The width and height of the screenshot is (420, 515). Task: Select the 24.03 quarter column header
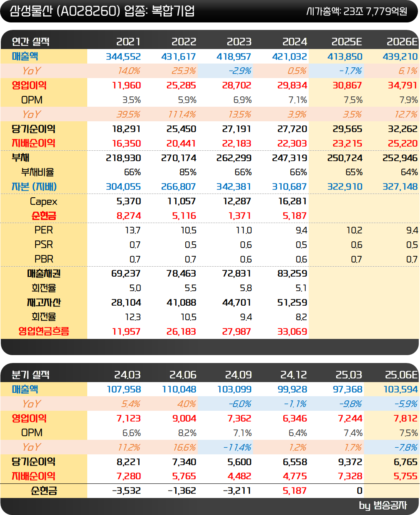coord(127,375)
